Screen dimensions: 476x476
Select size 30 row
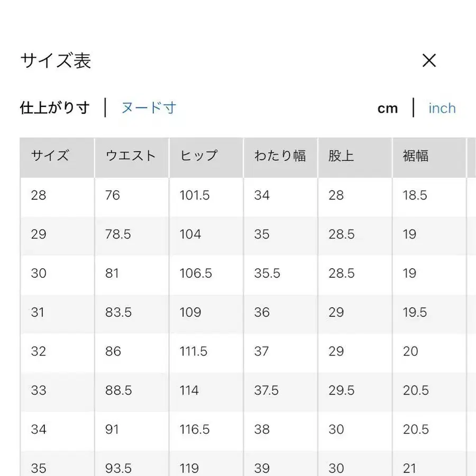pos(38,273)
